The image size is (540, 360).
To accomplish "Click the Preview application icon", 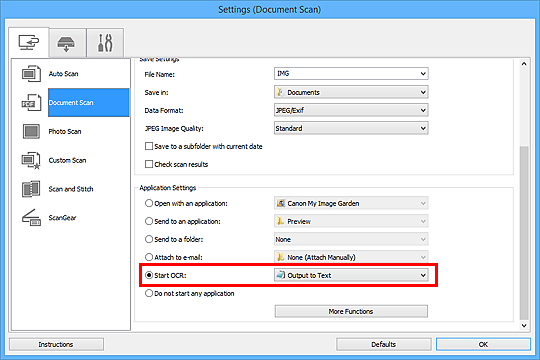I will click(281, 221).
